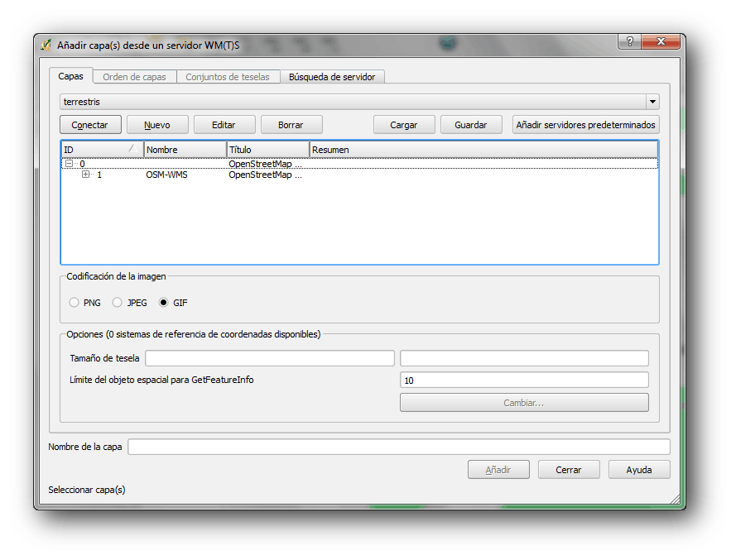Click the Editar server button

224,125
